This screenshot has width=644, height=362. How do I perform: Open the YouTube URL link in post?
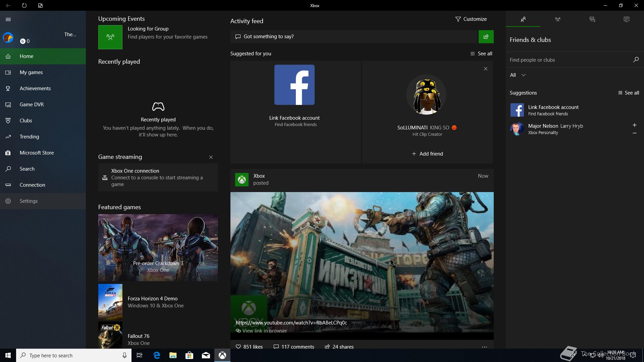tap(291, 323)
